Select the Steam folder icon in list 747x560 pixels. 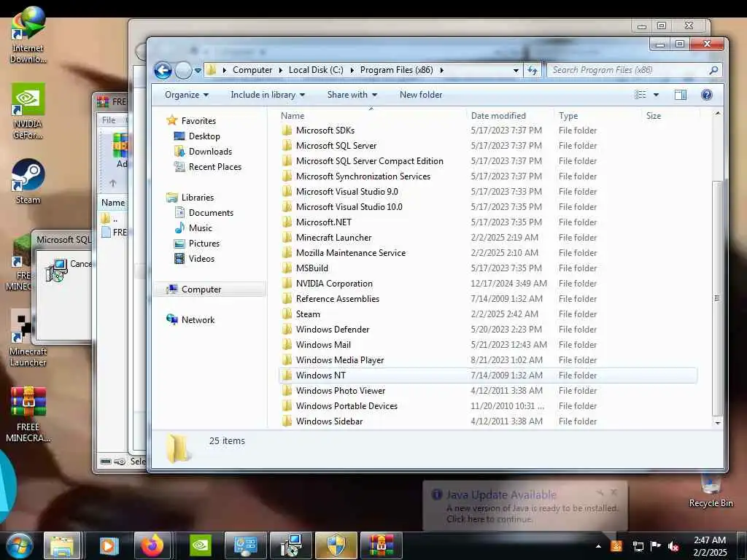(x=287, y=314)
